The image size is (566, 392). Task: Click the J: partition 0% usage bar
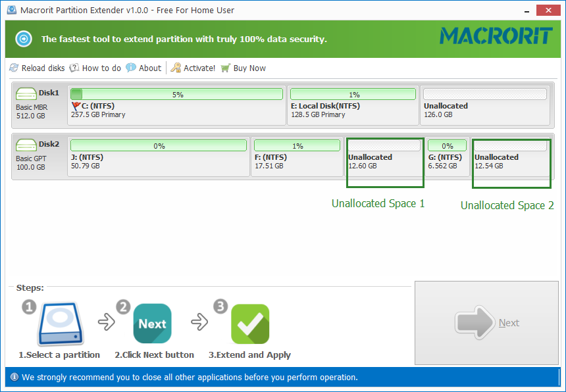(x=159, y=146)
